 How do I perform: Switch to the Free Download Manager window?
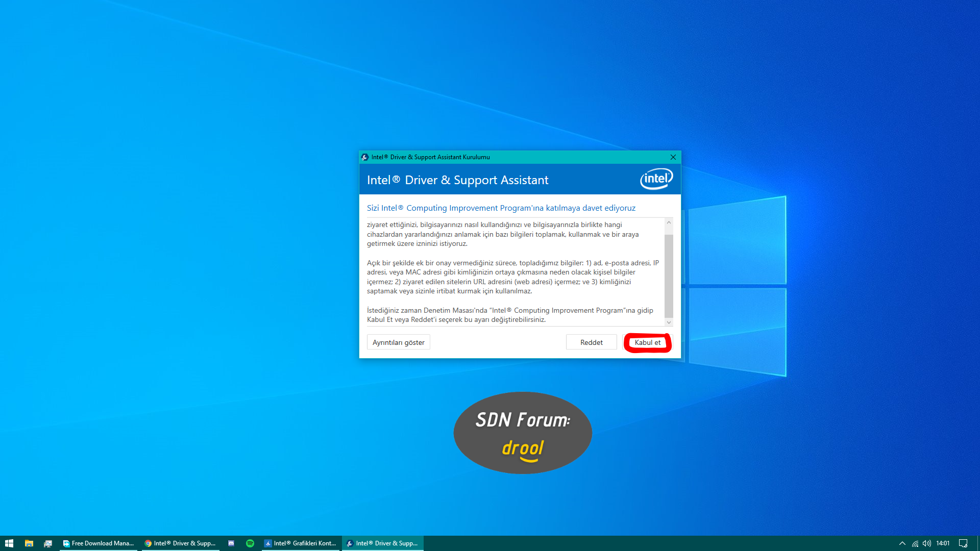99,543
